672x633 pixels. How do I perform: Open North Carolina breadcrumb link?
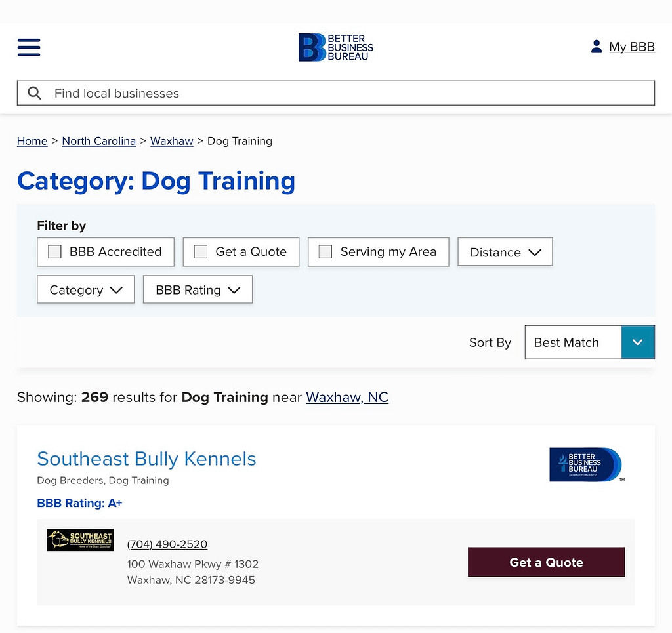click(99, 141)
